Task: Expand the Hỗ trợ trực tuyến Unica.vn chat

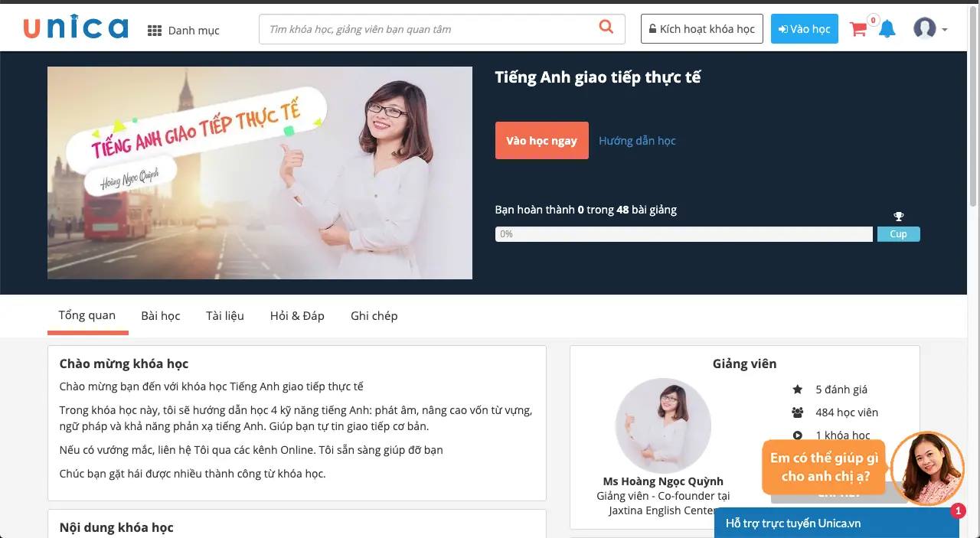Action: point(793,523)
